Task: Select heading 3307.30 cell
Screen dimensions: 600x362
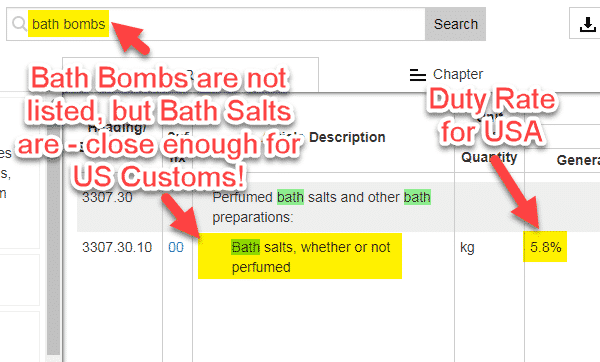Action: [x=107, y=197]
